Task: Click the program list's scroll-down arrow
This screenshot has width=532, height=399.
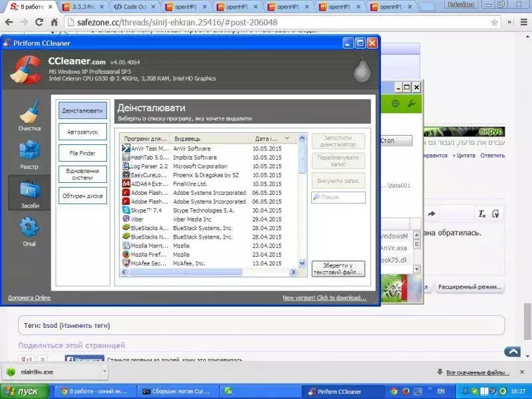Action: [302, 263]
